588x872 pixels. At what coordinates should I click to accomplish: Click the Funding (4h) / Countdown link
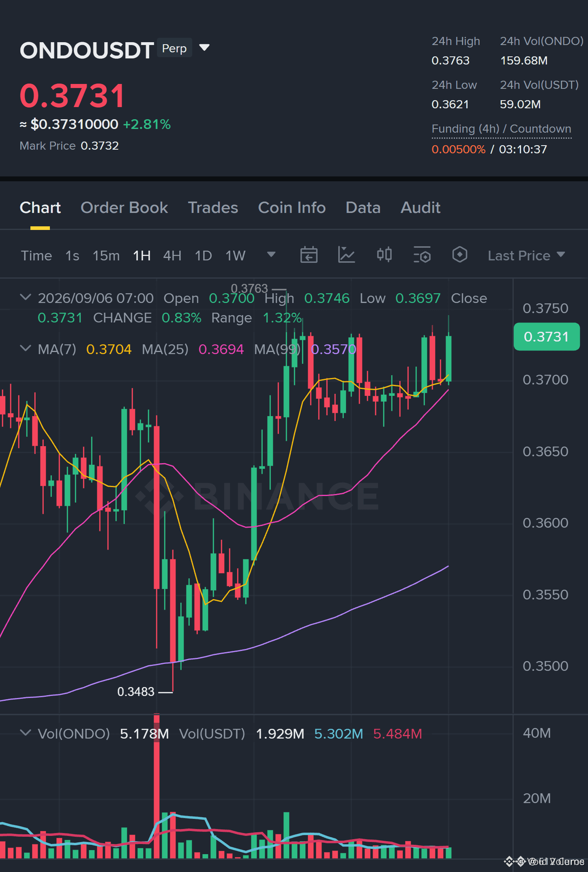[501, 129]
